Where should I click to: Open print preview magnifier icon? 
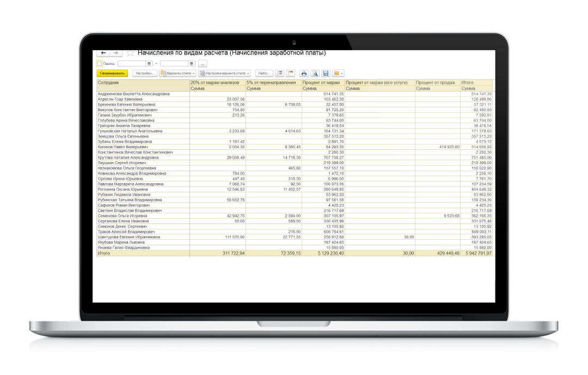tap(315, 73)
